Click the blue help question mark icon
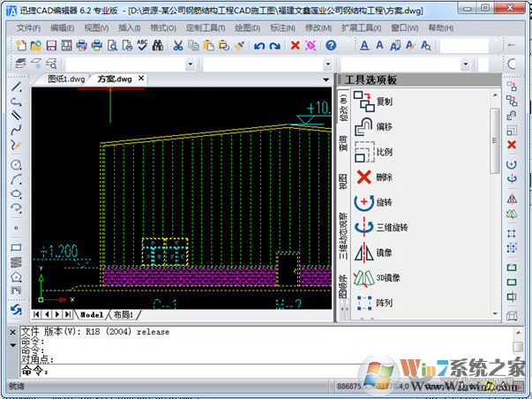The width and height of the screenshot is (532, 399). tap(330, 45)
